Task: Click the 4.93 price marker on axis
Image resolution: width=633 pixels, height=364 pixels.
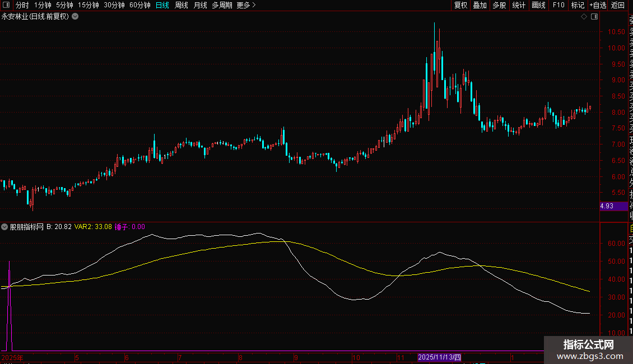Action: click(x=613, y=206)
